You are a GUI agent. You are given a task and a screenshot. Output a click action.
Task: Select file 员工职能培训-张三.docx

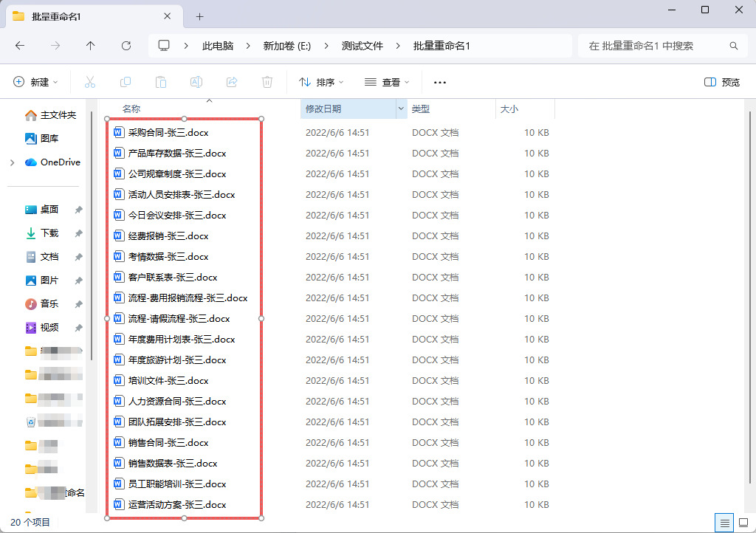click(177, 484)
